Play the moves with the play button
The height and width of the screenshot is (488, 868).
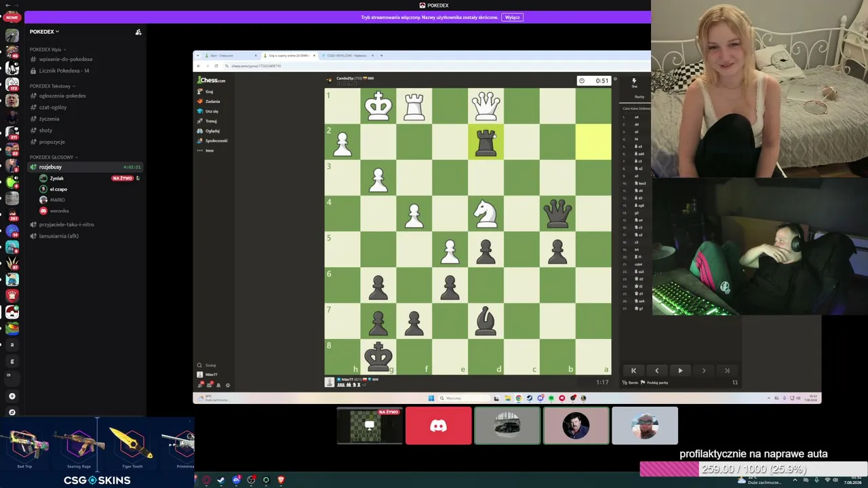pos(680,371)
